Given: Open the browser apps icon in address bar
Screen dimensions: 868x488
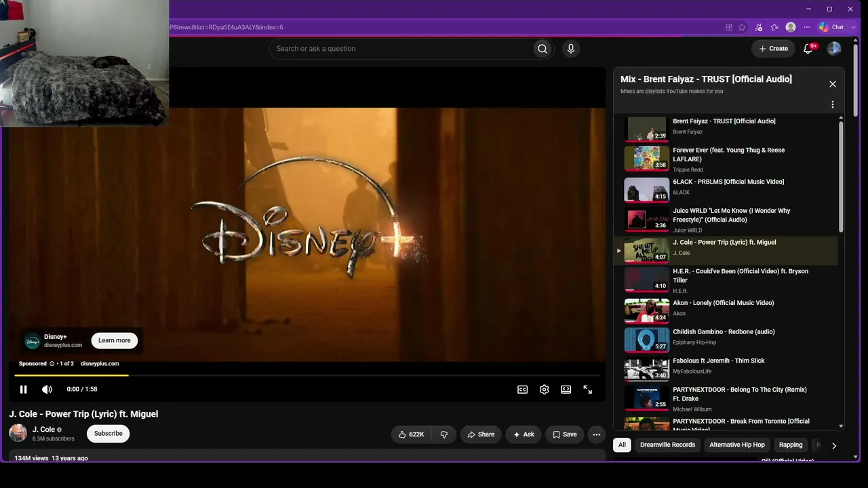Looking at the screenshot, I should click(x=729, y=27).
